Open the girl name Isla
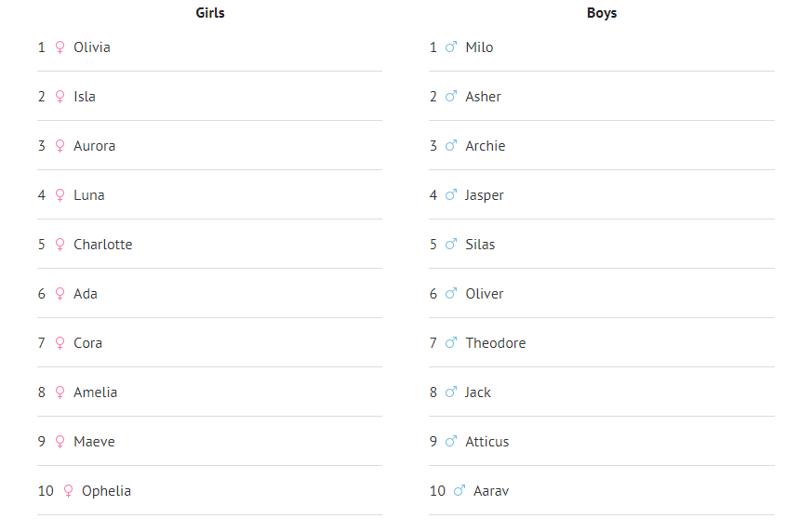Image resolution: width=786 pixels, height=532 pixels. tap(85, 97)
